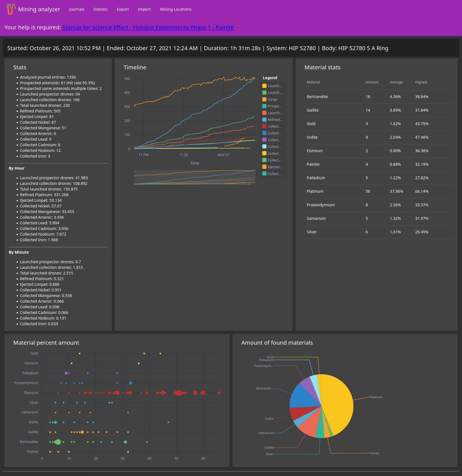Click the timeline overview range strip

click(195, 177)
